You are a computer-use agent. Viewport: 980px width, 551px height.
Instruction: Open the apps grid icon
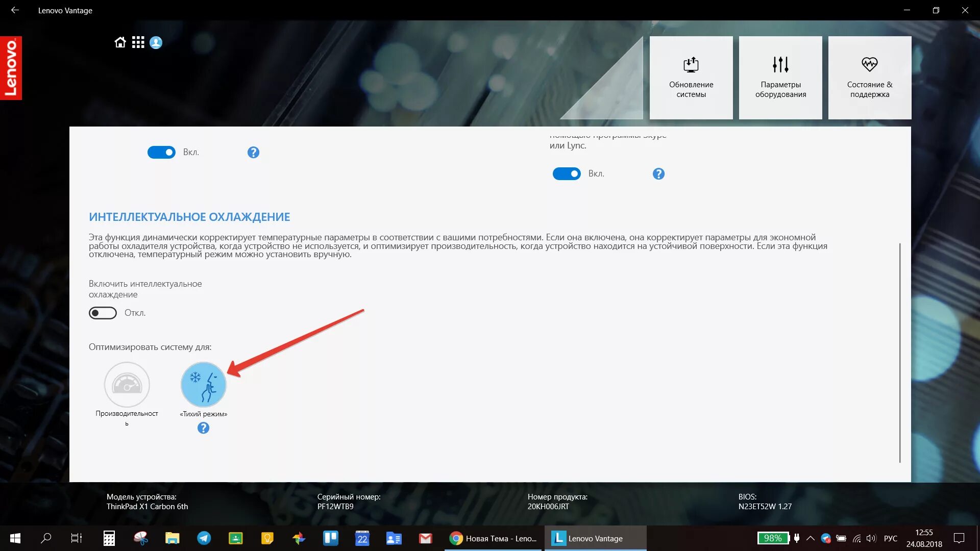pyautogui.click(x=138, y=42)
